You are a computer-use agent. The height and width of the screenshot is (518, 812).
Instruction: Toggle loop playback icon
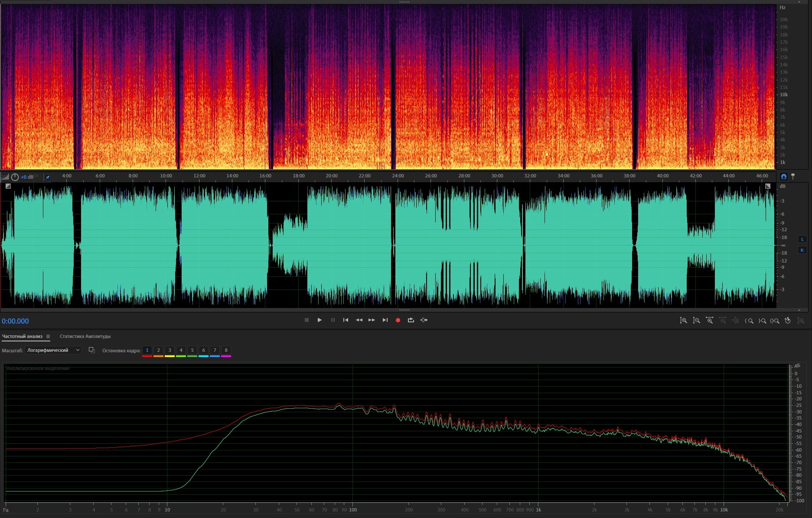tap(411, 320)
